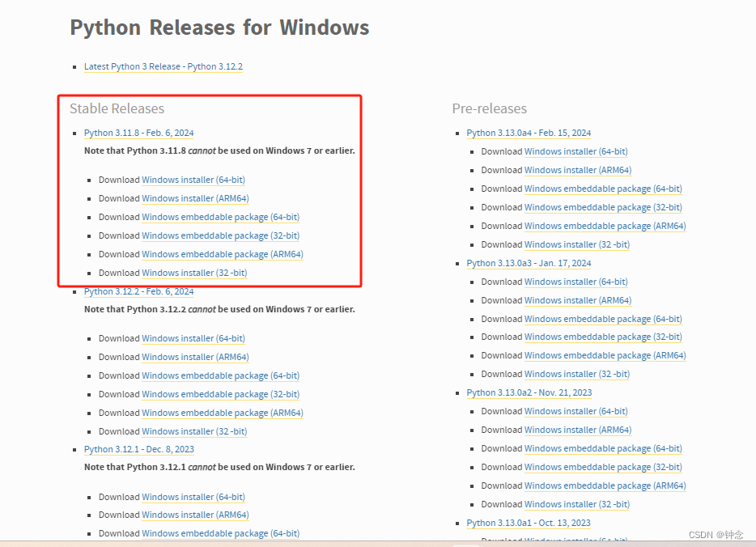Download Python 3.13.0a4 Windows installer (32-bit)
Viewport: 756px width, 547px height.
(577, 245)
